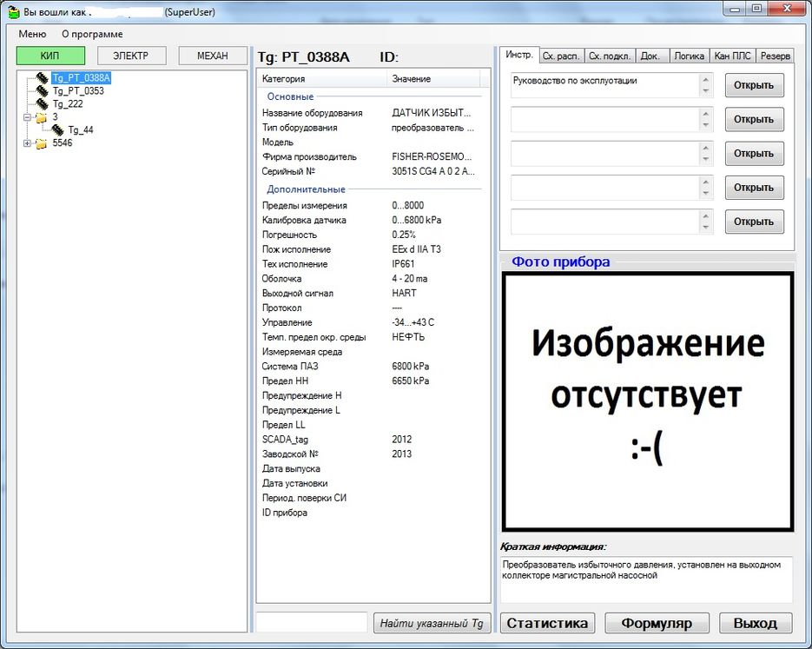Open the Руководство по эксплуатации document

(754, 85)
